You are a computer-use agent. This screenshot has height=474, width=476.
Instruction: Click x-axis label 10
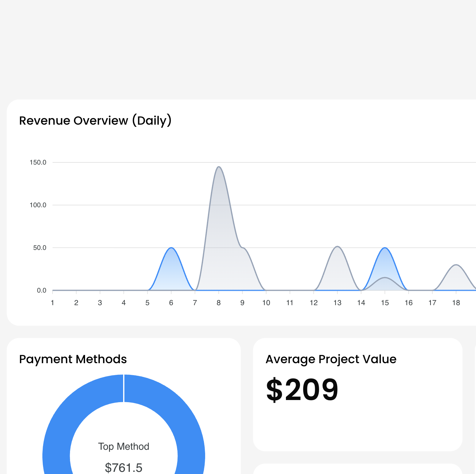point(266,303)
